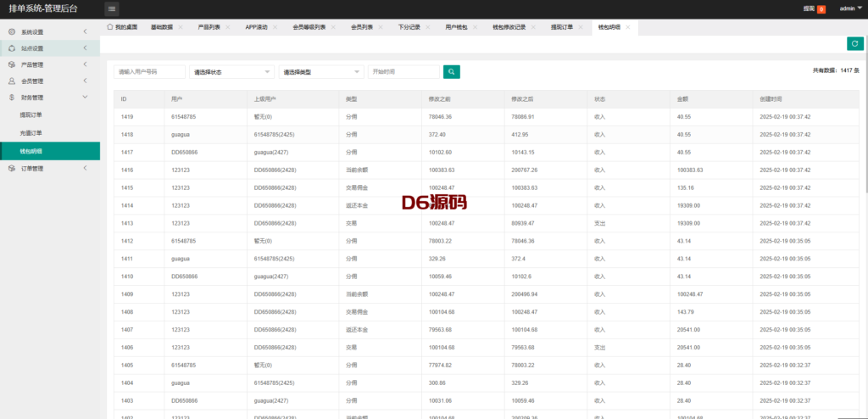The width and height of the screenshot is (868, 419).
Task: Click 暂无(0) in row 1412
Action: [x=264, y=241]
